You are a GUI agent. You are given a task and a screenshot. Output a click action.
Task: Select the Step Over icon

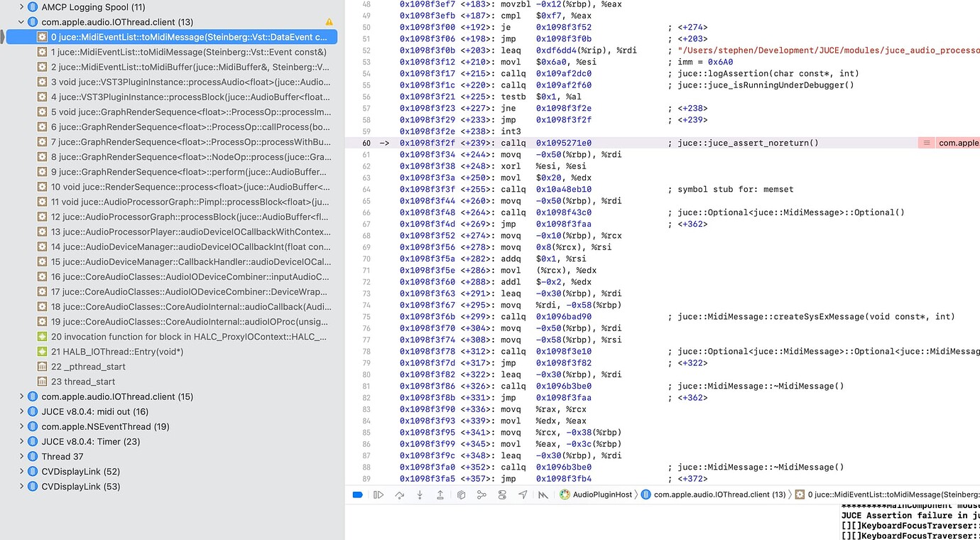click(x=399, y=495)
